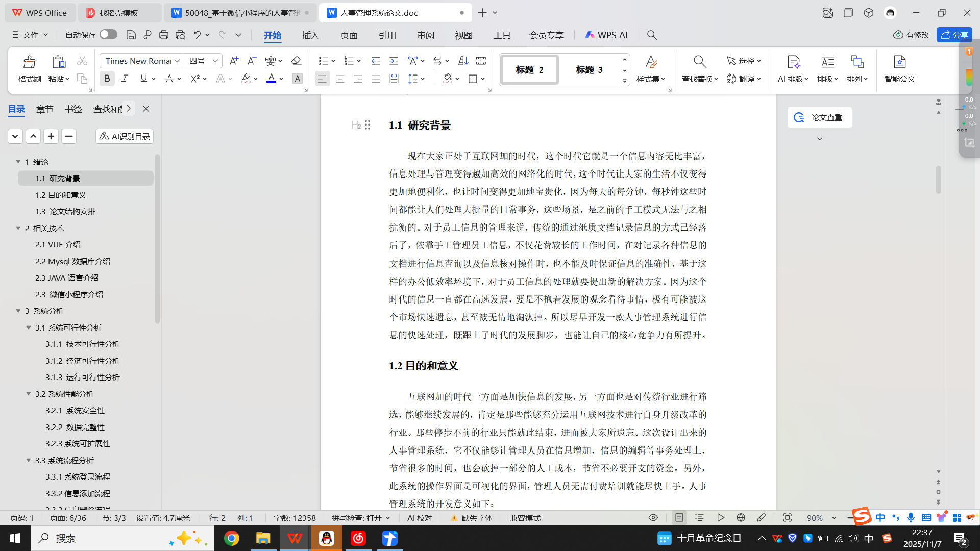Click the Bold formatting button
The width and height of the screenshot is (980, 551).
[x=107, y=79]
